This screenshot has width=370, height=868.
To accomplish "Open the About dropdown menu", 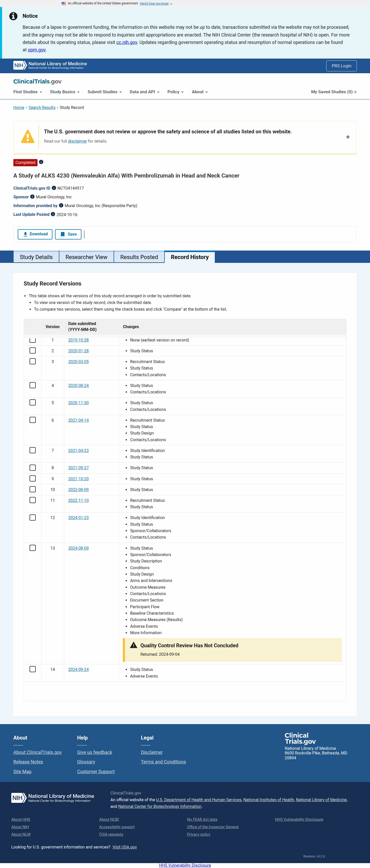I will (x=200, y=92).
